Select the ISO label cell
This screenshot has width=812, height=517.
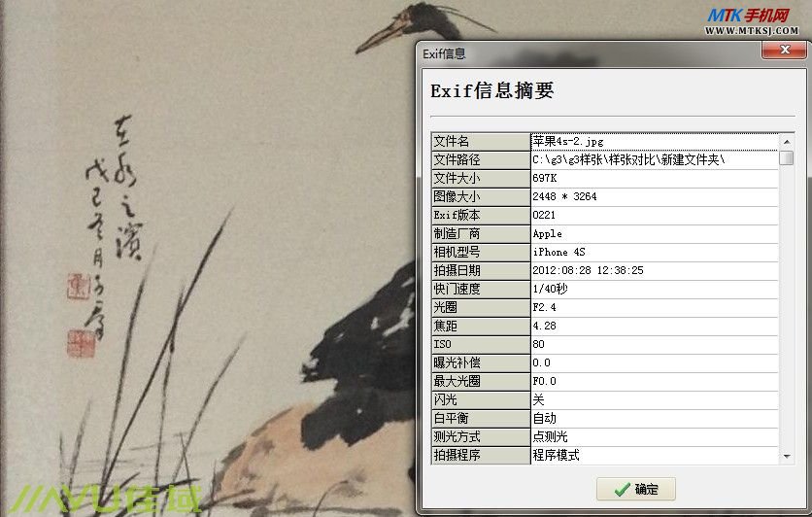click(x=481, y=344)
